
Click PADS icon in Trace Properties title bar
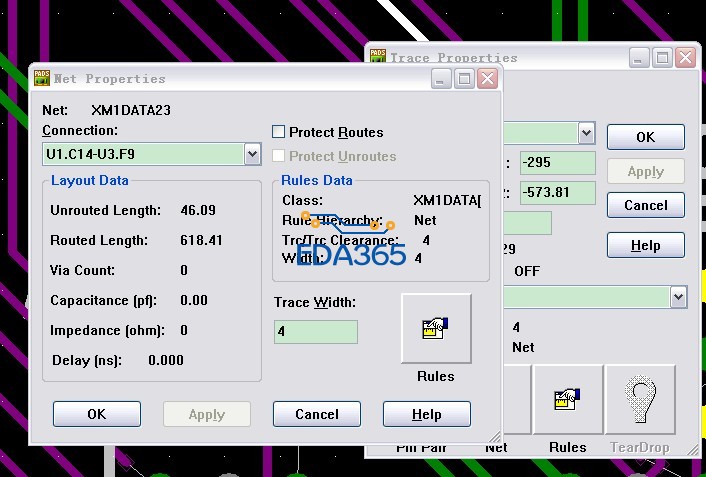point(377,56)
